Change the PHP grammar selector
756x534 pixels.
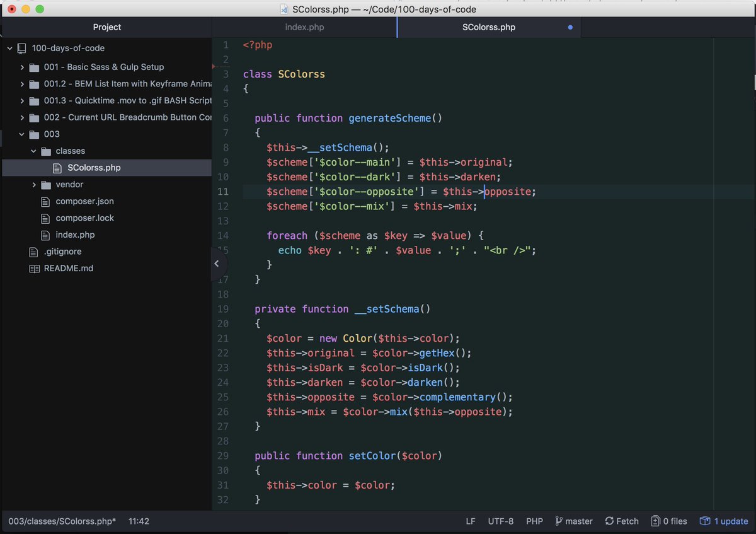[x=534, y=521]
